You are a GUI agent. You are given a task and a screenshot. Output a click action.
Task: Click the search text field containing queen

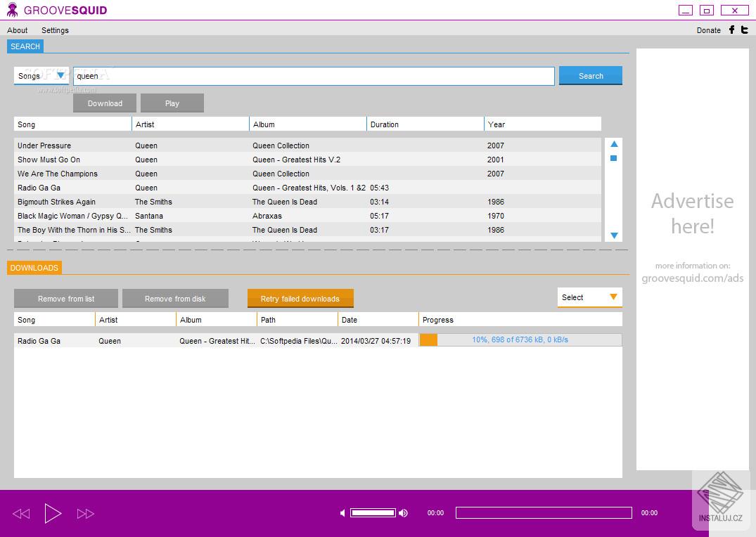click(314, 76)
